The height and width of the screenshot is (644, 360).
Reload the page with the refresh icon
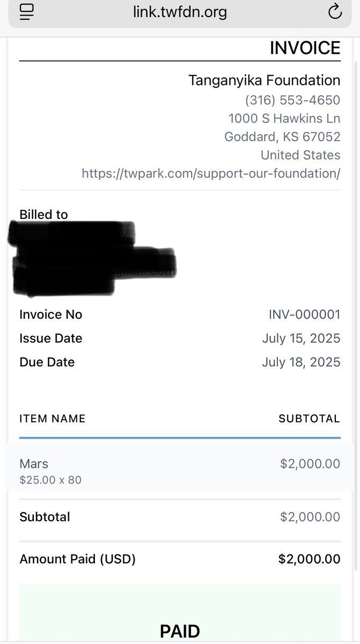pyautogui.click(x=335, y=11)
